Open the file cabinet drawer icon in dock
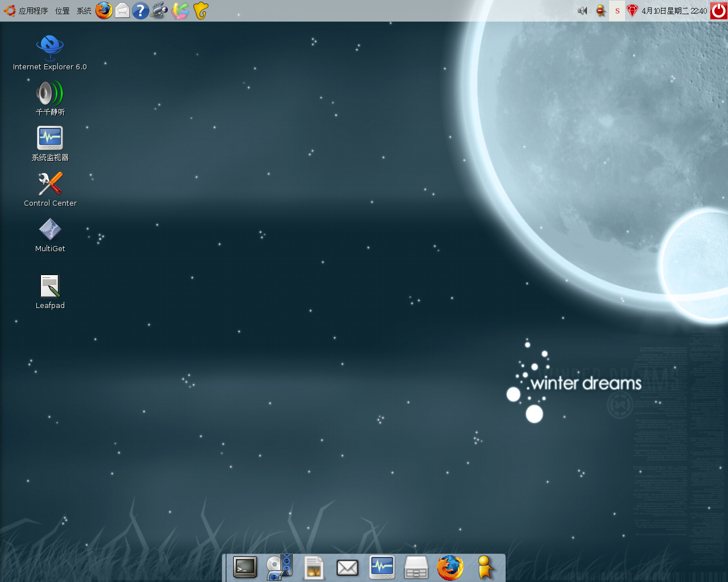This screenshot has width=728, height=582. pos(416,567)
